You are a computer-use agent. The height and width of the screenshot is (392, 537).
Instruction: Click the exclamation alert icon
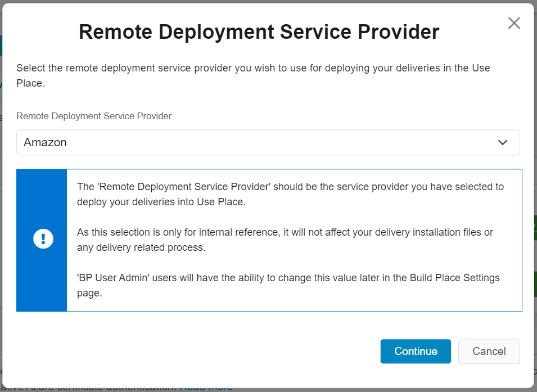point(42,238)
